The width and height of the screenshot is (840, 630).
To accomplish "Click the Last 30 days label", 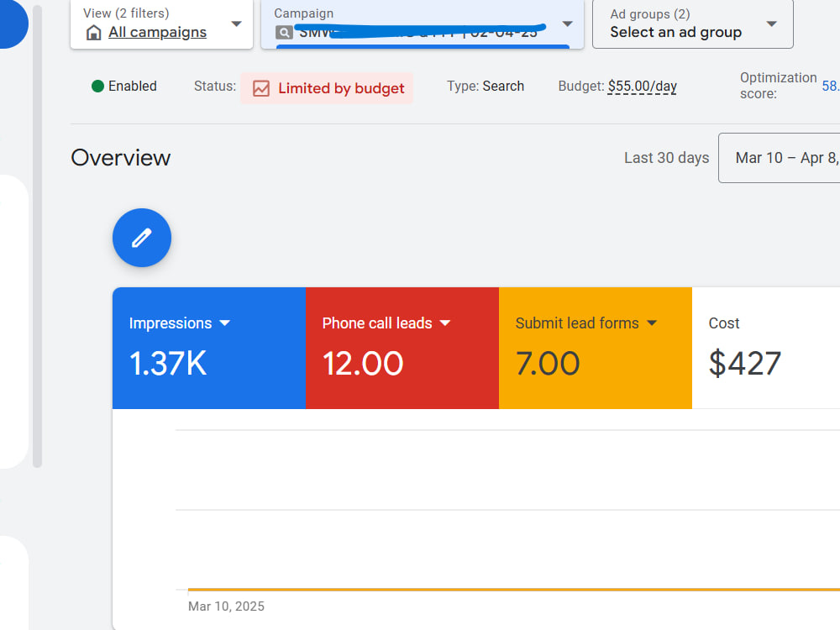I will (666, 158).
